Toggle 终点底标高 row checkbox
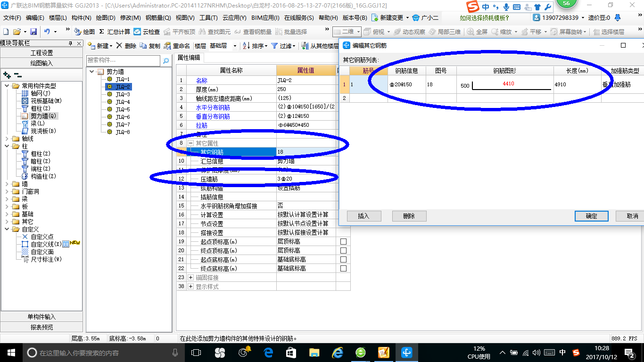This screenshot has height=362, width=644. (x=343, y=268)
